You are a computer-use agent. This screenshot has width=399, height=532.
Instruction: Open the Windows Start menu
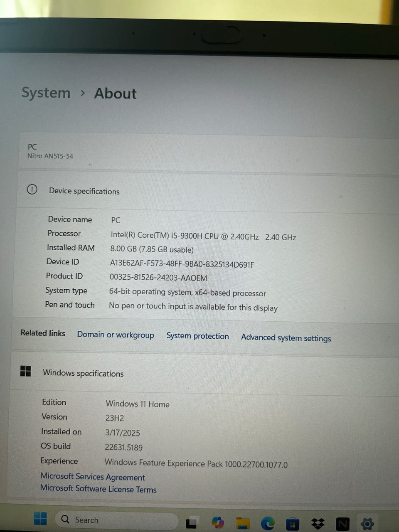(40, 519)
